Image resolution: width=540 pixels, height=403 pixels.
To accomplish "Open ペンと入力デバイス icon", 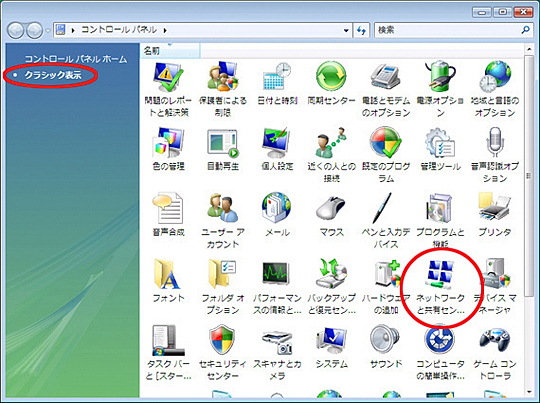I will (x=382, y=208).
